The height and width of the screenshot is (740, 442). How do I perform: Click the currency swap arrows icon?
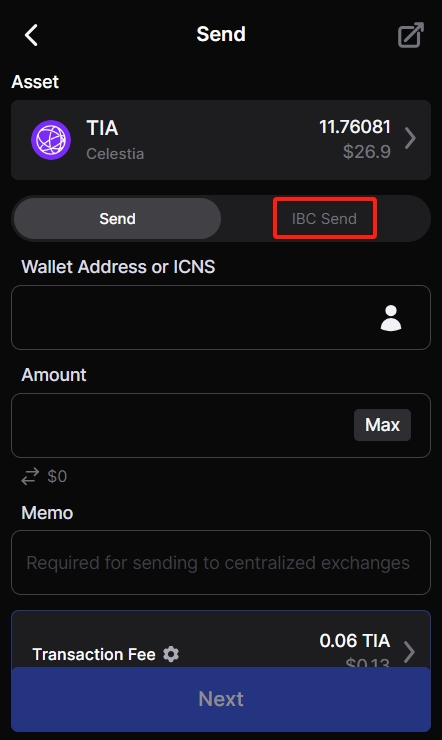click(30, 476)
